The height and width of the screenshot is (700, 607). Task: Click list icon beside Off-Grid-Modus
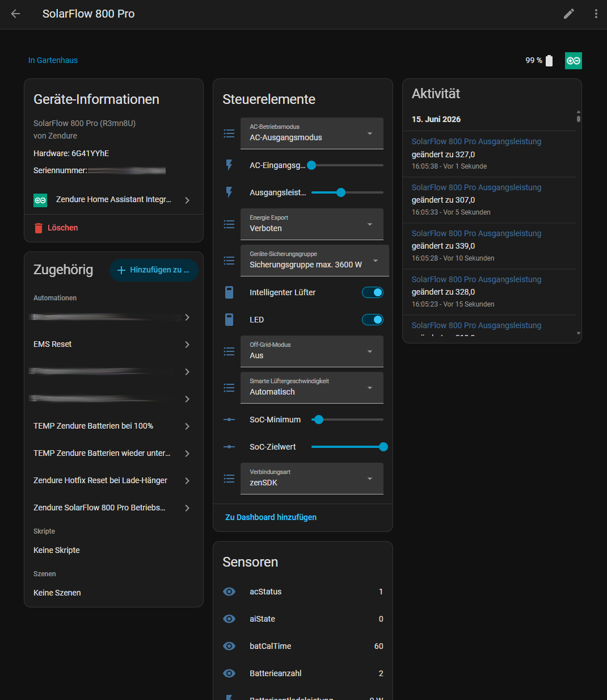229,351
